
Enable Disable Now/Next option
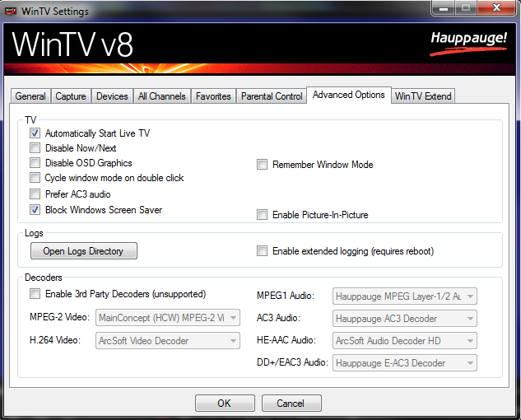tap(35, 147)
